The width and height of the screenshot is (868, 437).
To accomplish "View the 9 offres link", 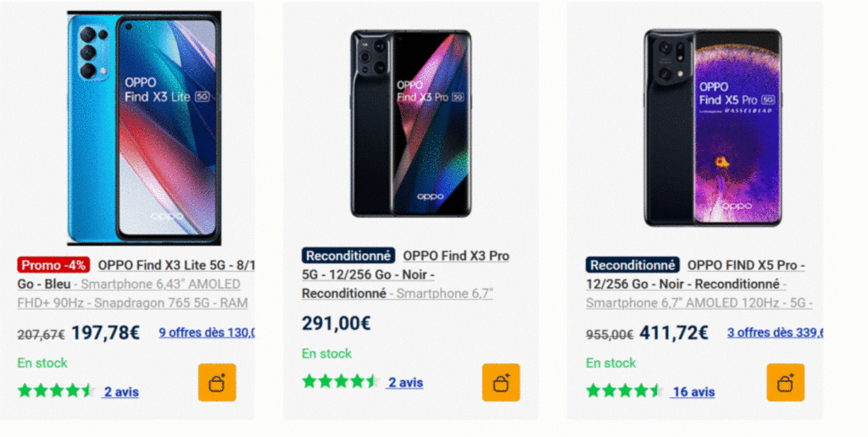I will point(207,333).
